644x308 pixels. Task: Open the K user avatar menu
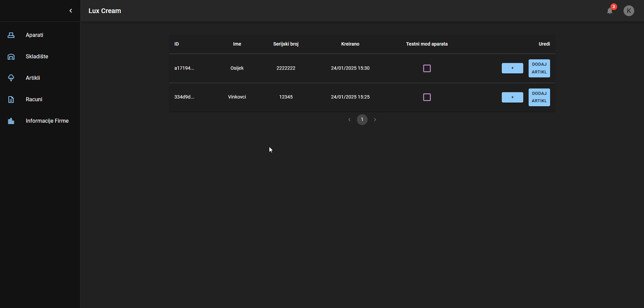629,11
